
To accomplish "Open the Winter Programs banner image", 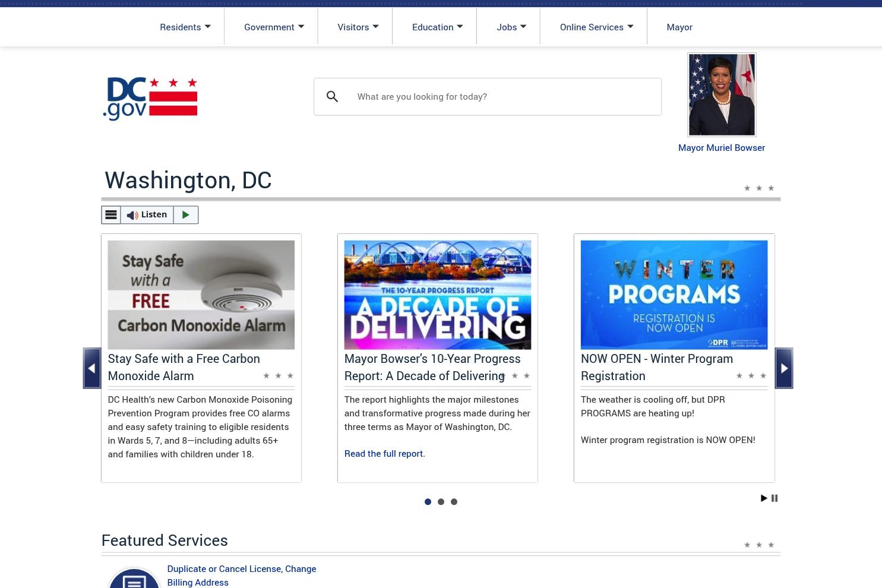I will coord(674,295).
